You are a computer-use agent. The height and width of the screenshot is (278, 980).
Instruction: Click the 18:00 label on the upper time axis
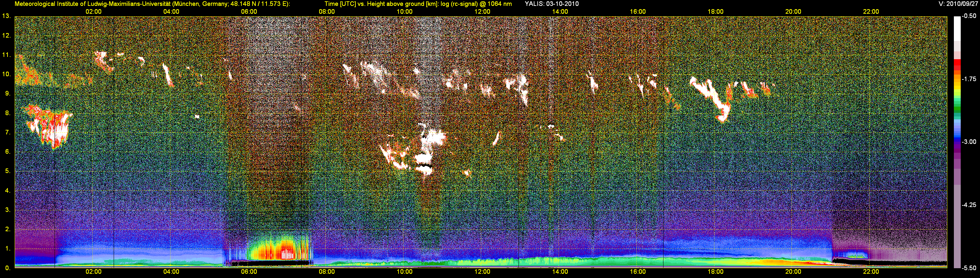716,12
